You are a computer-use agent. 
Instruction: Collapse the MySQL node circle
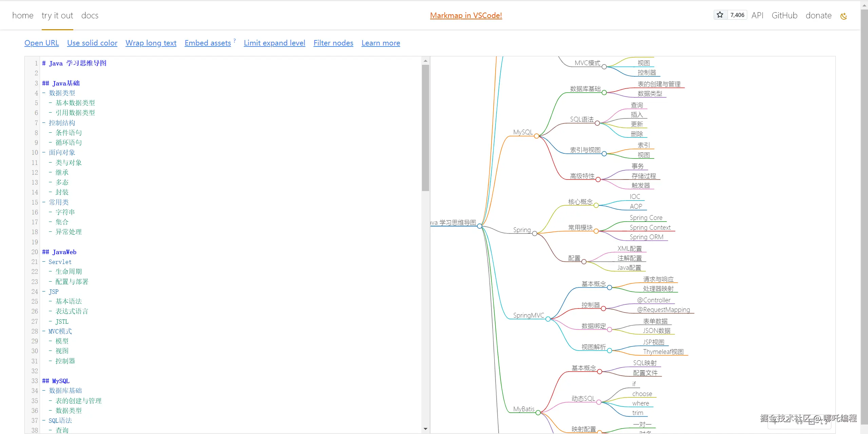pyautogui.click(x=536, y=136)
